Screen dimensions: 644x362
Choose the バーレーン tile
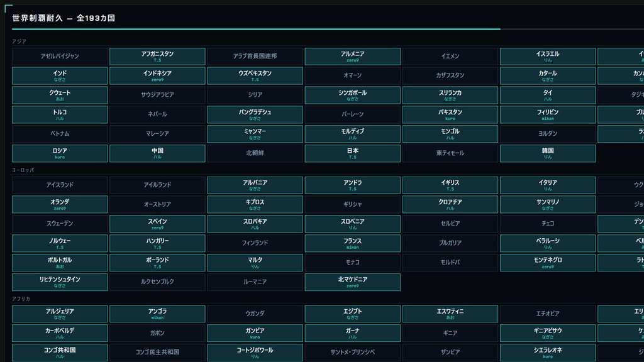click(x=352, y=114)
